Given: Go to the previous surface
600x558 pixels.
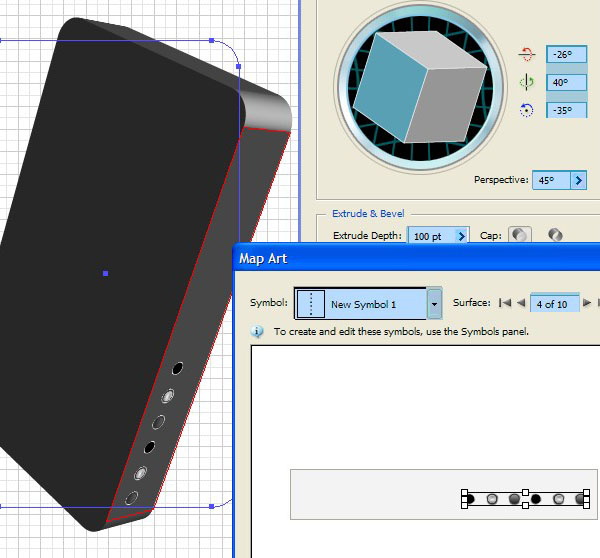Looking at the screenshot, I should (521, 303).
